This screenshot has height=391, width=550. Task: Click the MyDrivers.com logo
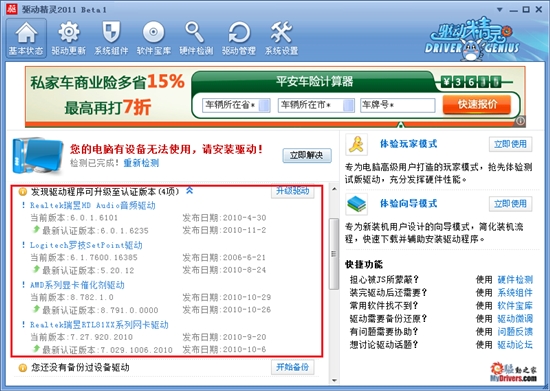pos(514,372)
